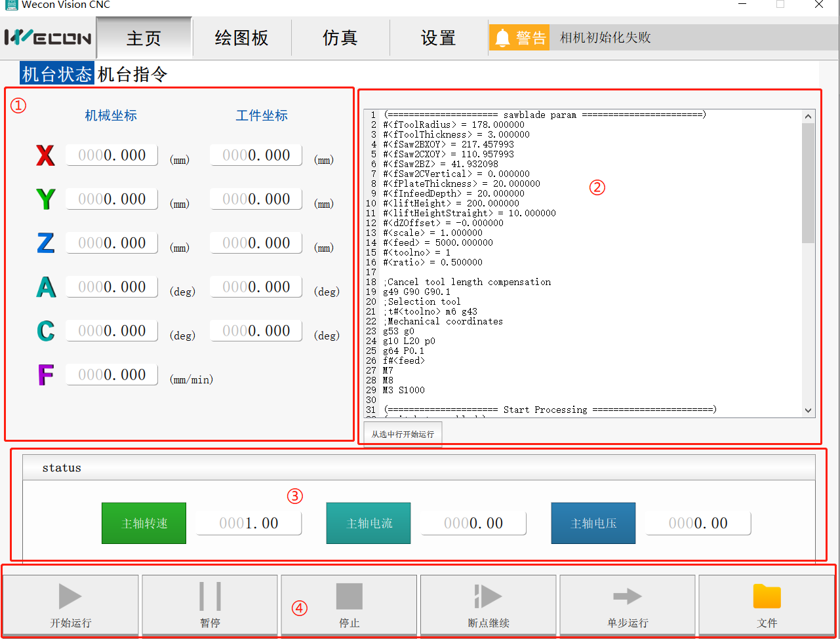Click the Start Run play icon
The width and height of the screenshot is (840, 639).
point(70,596)
